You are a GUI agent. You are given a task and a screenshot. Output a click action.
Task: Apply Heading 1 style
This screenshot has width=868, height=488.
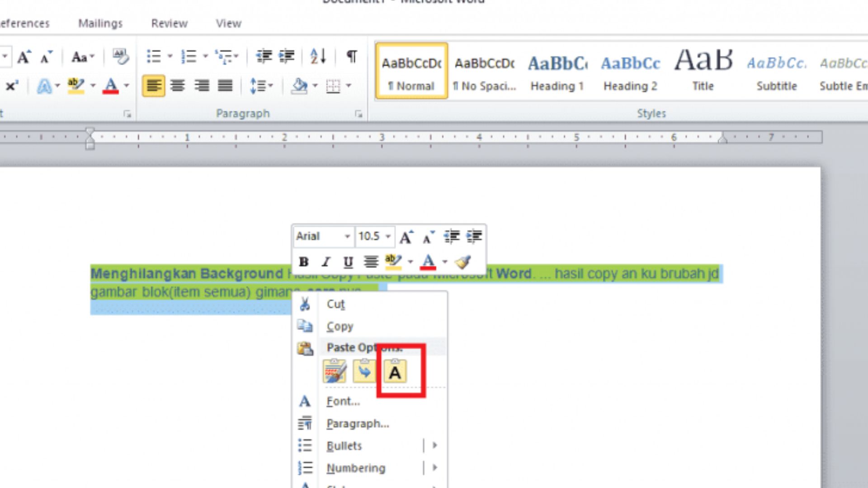[x=557, y=71]
